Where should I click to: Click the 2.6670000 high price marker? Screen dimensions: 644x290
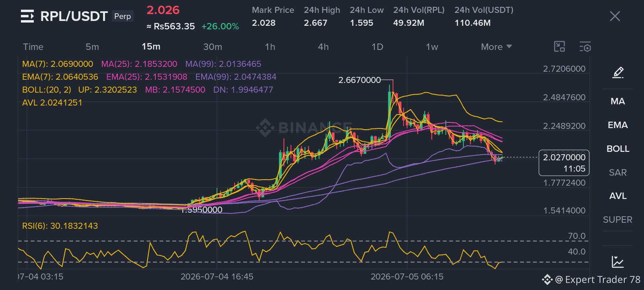359,80
